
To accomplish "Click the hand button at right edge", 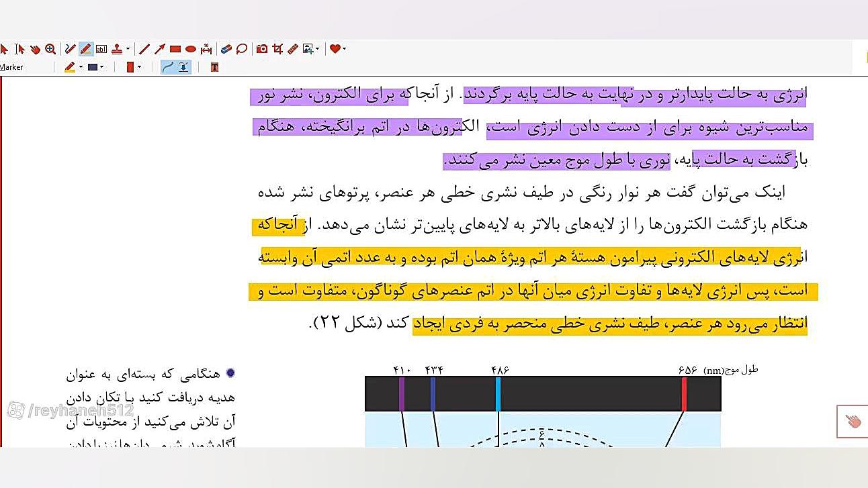I will 853,422.
